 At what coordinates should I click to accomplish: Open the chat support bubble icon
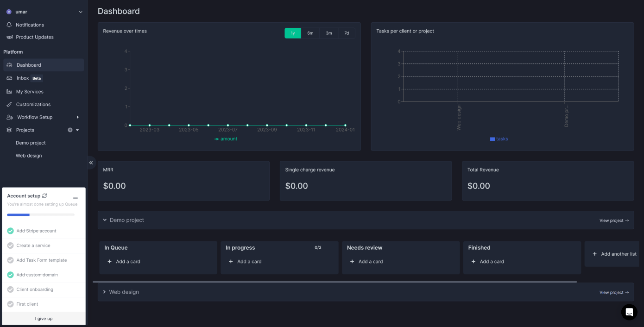click(x=629, y=312)
